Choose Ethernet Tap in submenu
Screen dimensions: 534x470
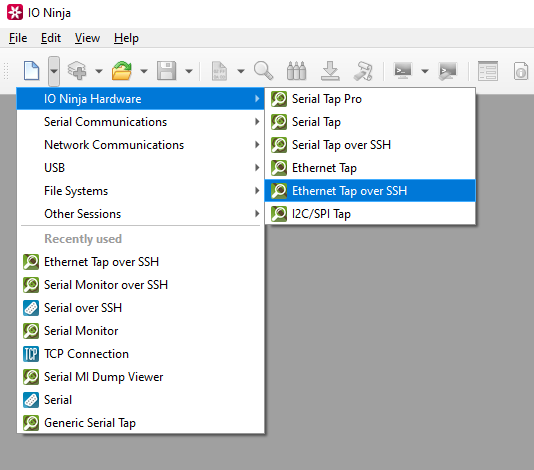pyautogui.click(x=370, y=168)
